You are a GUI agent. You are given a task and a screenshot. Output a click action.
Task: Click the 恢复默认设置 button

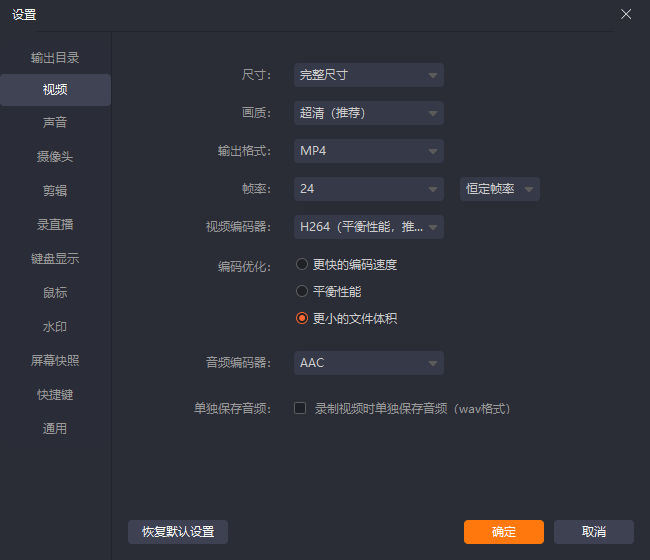178,532
